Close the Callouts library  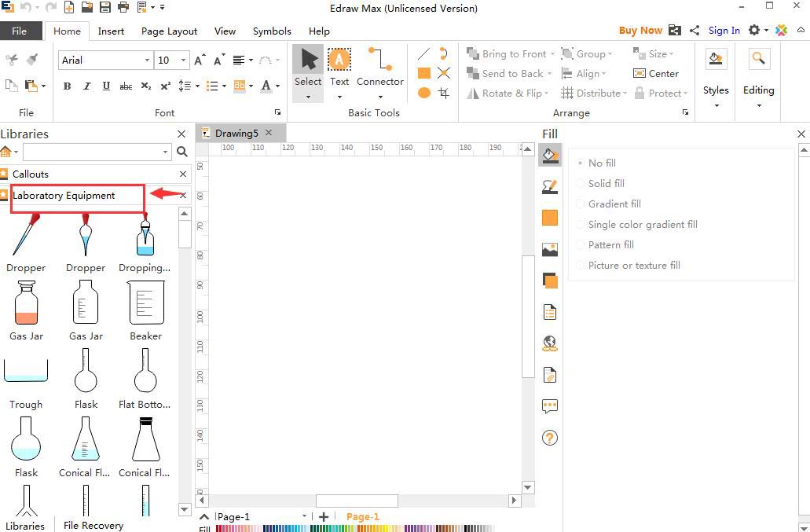(183, 174)
